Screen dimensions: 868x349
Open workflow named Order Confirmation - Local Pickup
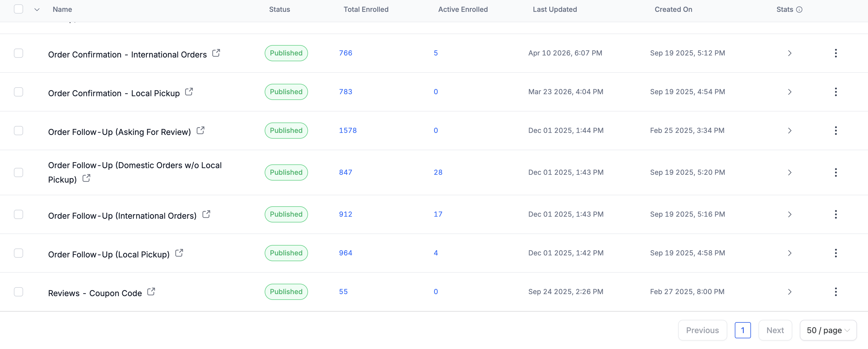[x=114, y=93]
